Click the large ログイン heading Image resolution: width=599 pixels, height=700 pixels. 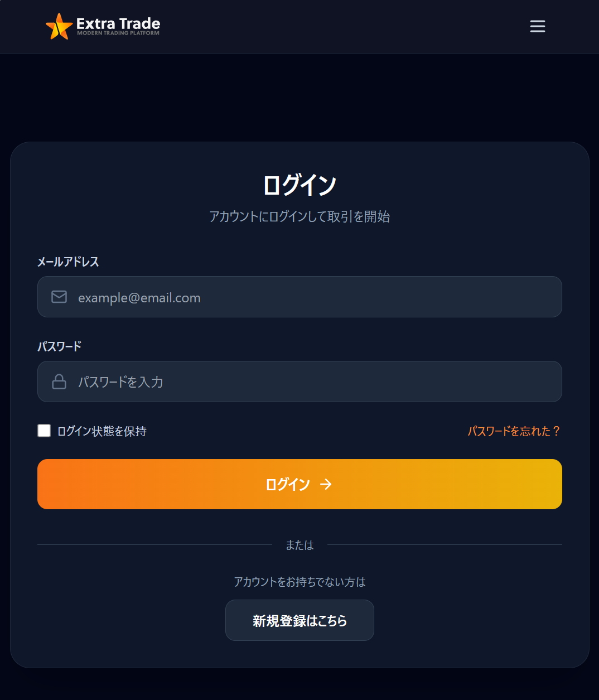[x=299, y=185]
